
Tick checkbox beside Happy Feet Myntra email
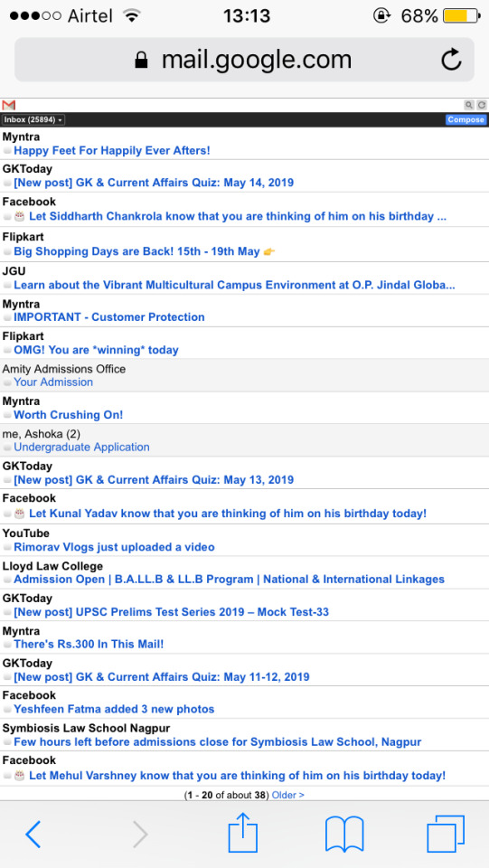7,151
